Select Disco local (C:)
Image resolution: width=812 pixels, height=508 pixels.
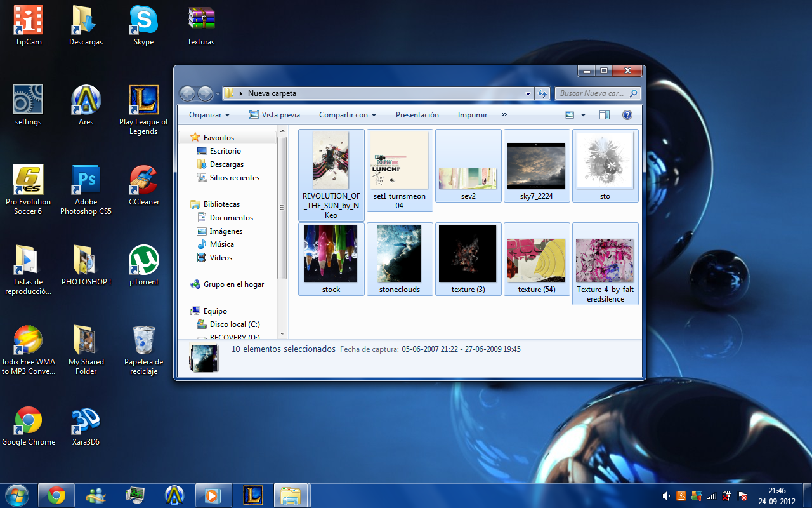[235, 324]
